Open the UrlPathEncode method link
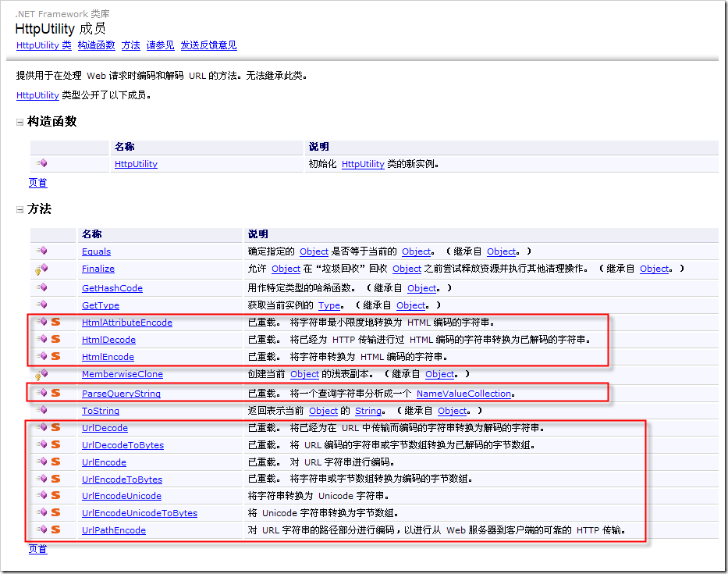 tap(114, 530)
